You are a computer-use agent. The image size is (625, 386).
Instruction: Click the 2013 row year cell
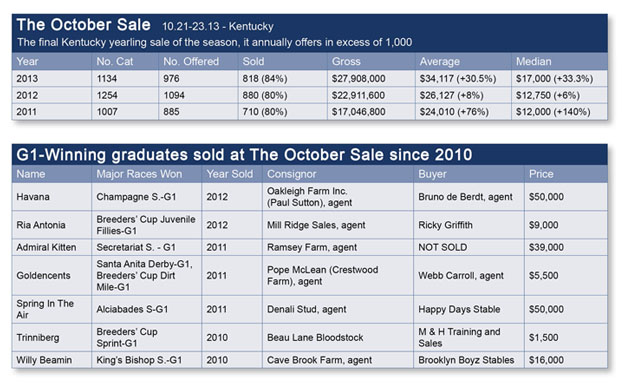(x=27, y=79)
